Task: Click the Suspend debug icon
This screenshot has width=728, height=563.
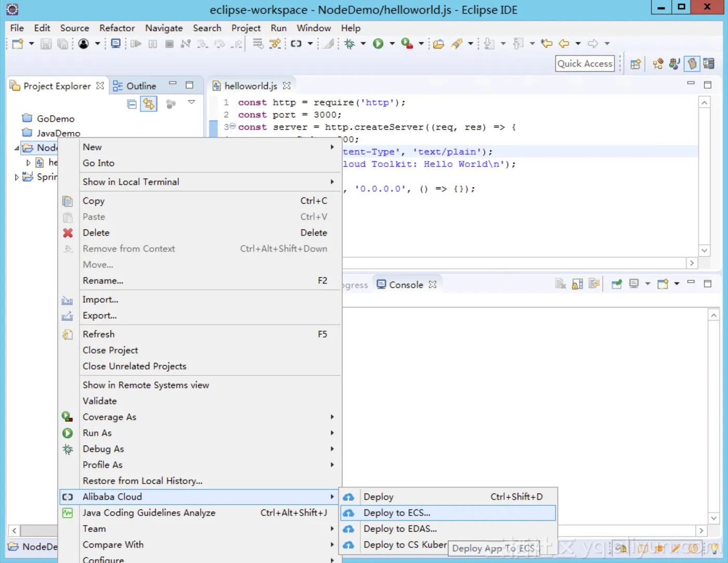Action: click(x=152, y=44)
